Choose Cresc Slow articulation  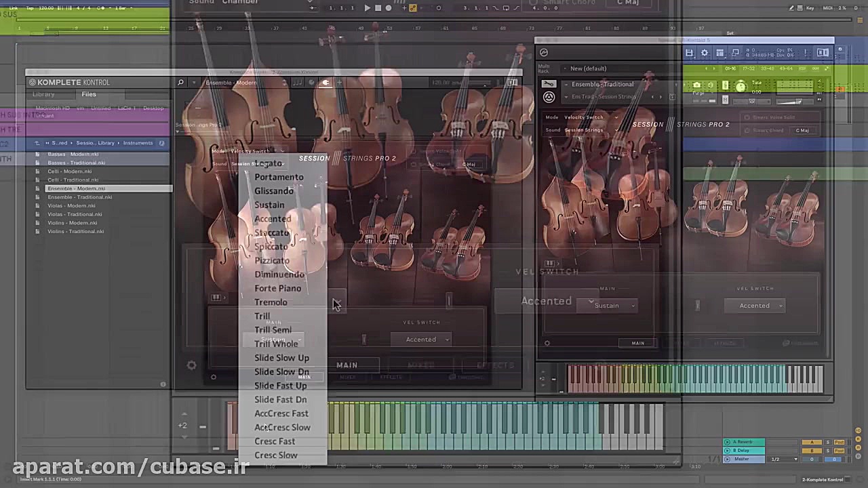coord(276,455)
